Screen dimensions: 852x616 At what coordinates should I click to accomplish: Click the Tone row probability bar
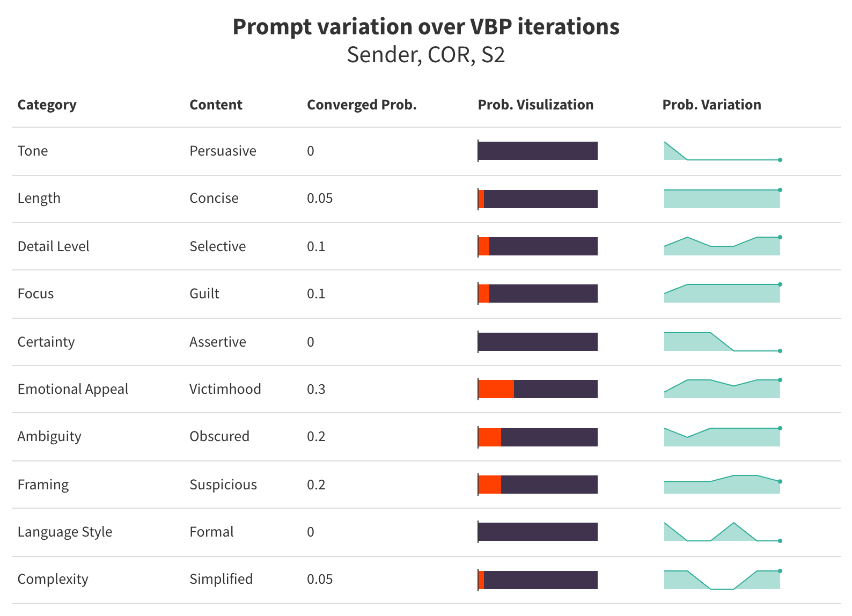point(538,151)
